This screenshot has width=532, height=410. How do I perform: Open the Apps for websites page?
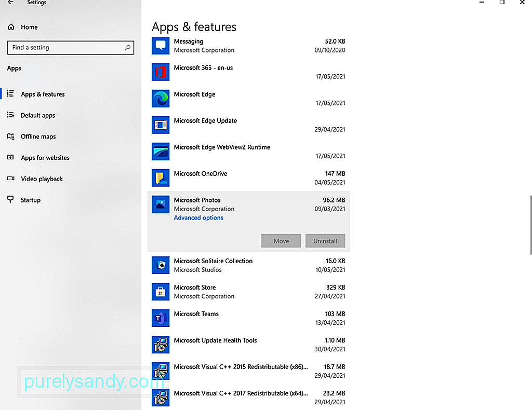(45, 158)
